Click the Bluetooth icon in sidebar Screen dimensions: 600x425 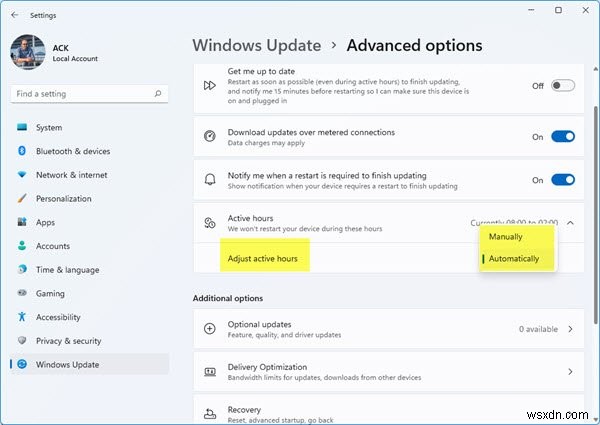click(x=22, y=151)
